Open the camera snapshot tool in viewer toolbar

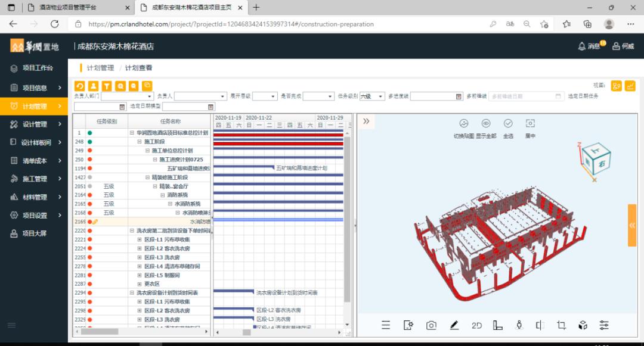(432, 325)
